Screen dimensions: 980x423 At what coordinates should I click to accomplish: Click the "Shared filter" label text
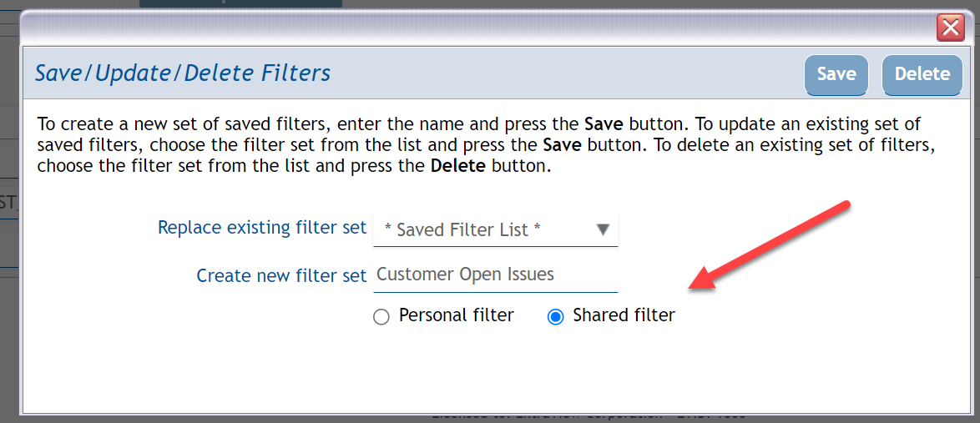pyautogui.click(x=624, y=315)
